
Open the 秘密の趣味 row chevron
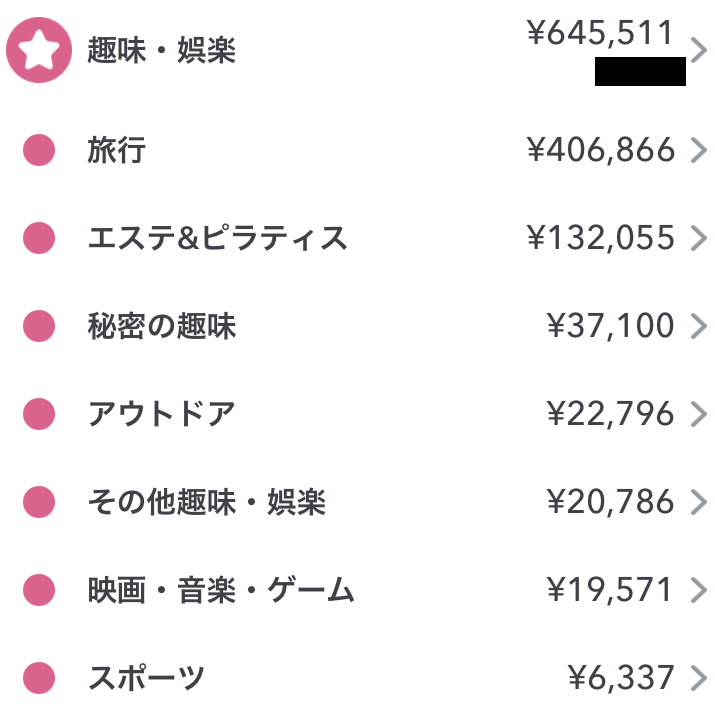point(699,326)
